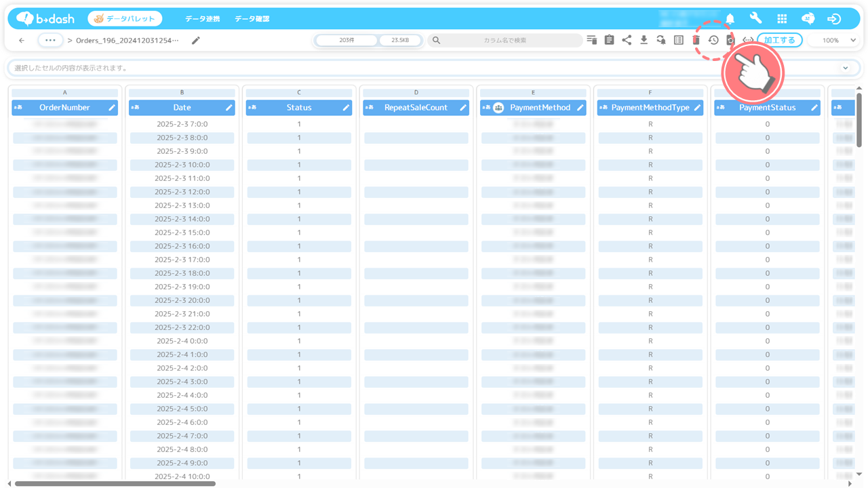Expand the selected cell content bar
The image size is (868, 488).
coord(845,68)
